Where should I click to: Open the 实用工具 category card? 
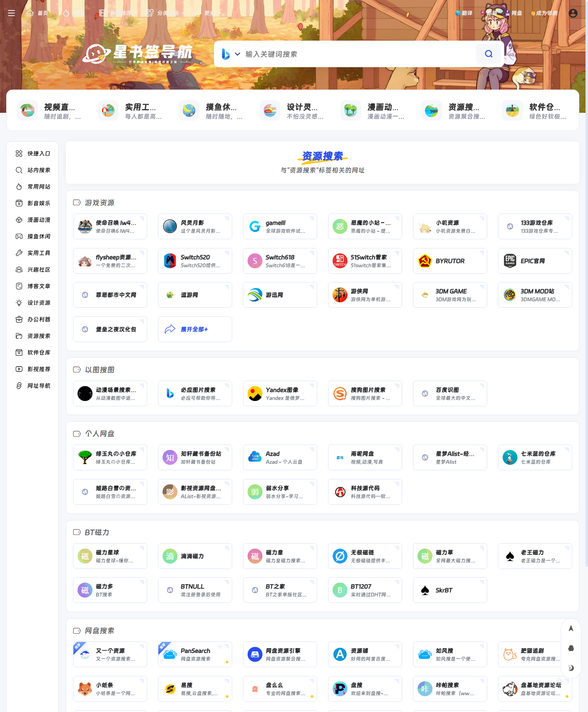[131, 111]
